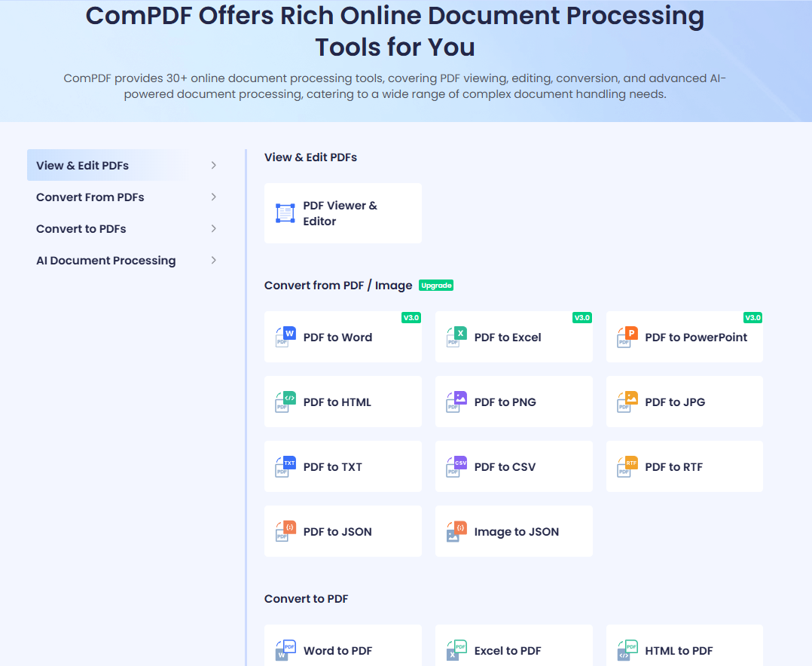The width and height of the screenshot is (812, 666).
Task: Click the PDF to HTML conversion icon
Action: pyautogui.click(x=285, y=402)
